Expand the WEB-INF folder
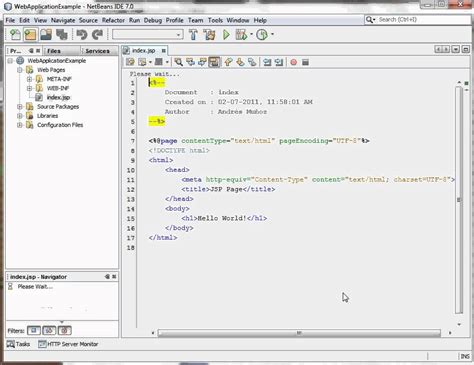Viewport: 474px width, 365px height. (29, 88)
